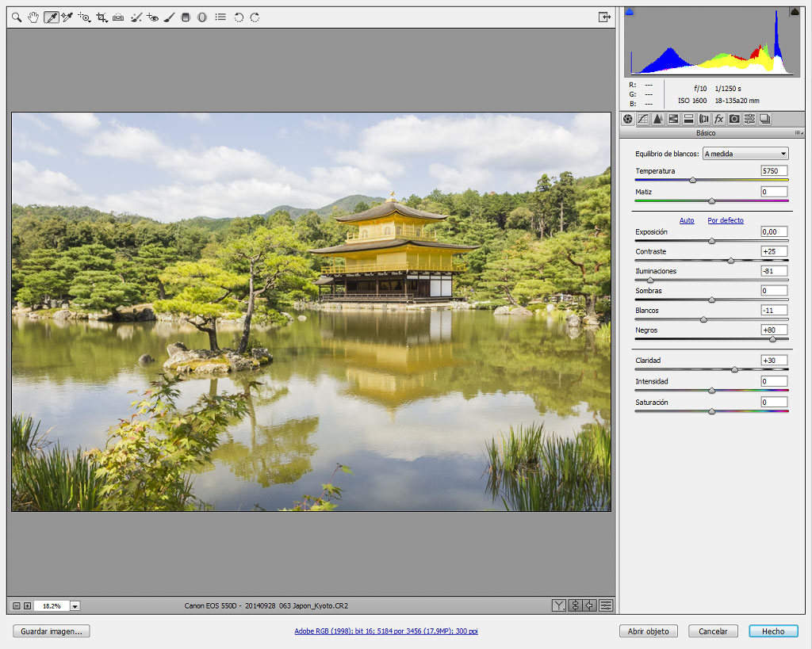Click the Contraste value field
Screen dimensions: 812x649
774,251
